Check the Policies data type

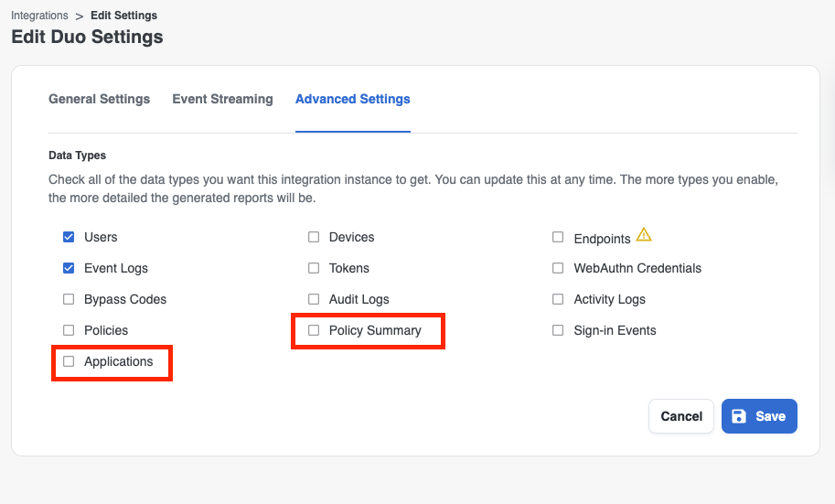(x=69, y=330)
